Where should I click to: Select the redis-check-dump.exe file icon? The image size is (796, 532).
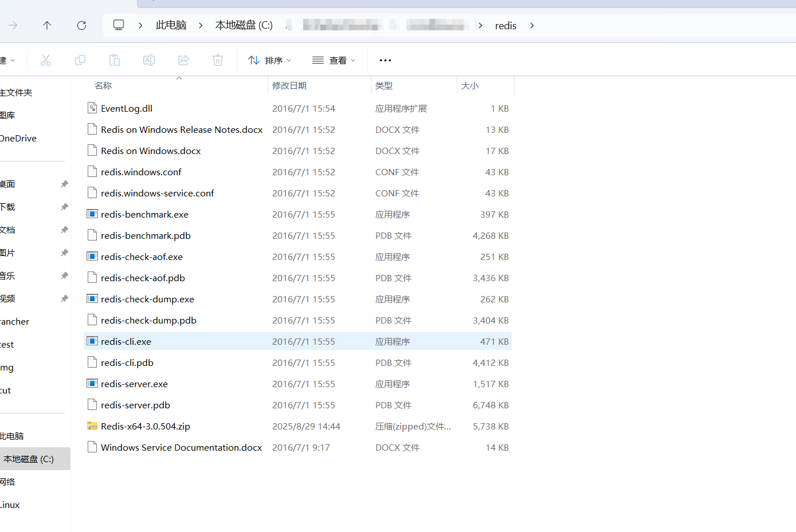[x=92, y=299]
